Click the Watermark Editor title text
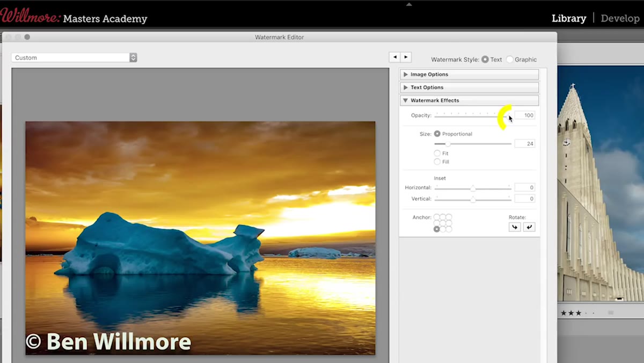 279,37
